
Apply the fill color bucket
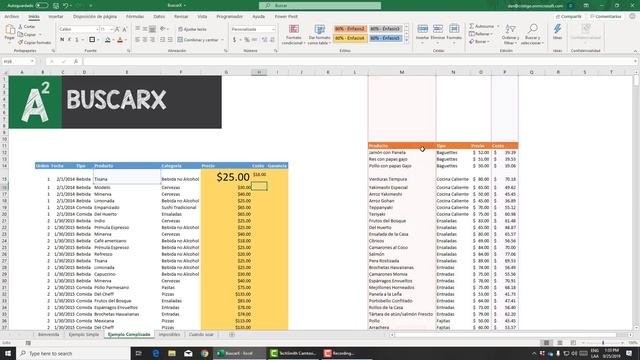107,40
